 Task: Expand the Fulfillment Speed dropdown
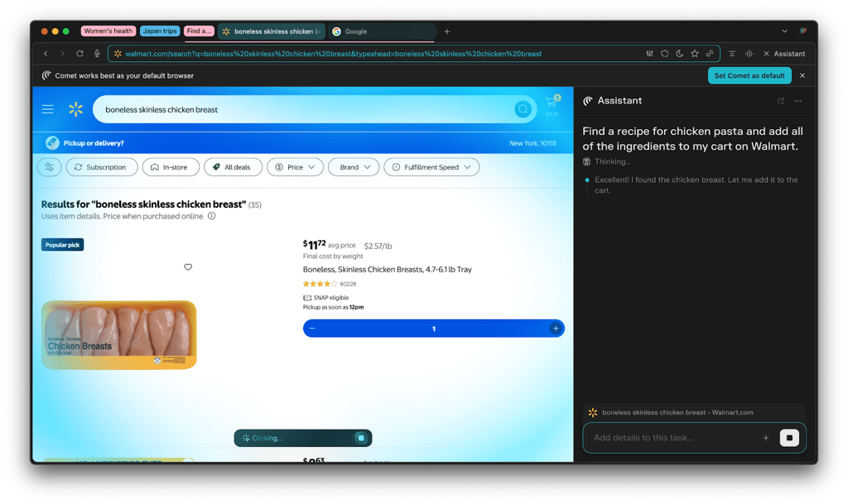[x=431, y=167]
